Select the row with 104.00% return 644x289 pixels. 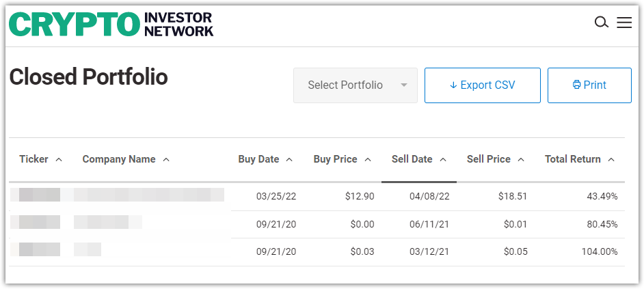[317, 251]
